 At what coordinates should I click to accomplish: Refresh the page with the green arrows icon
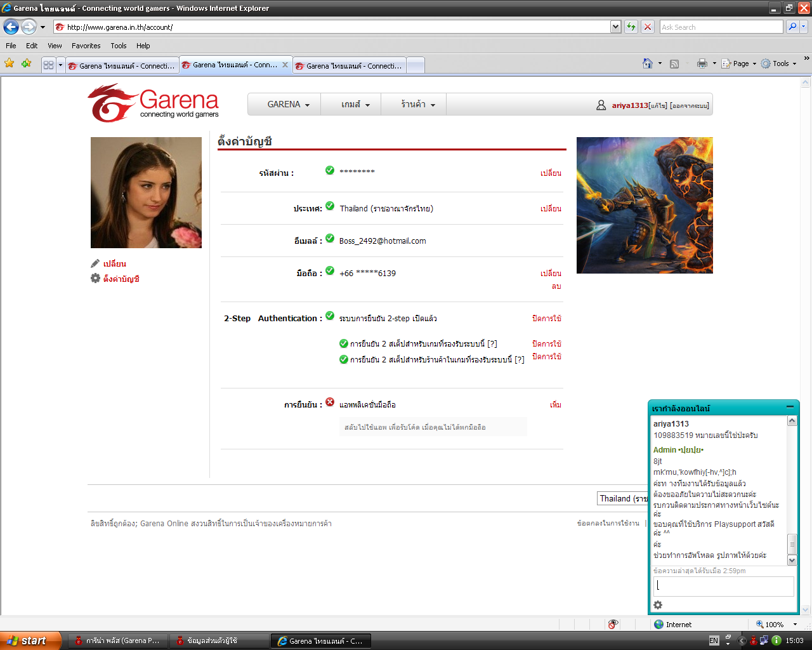coord(631,27)
